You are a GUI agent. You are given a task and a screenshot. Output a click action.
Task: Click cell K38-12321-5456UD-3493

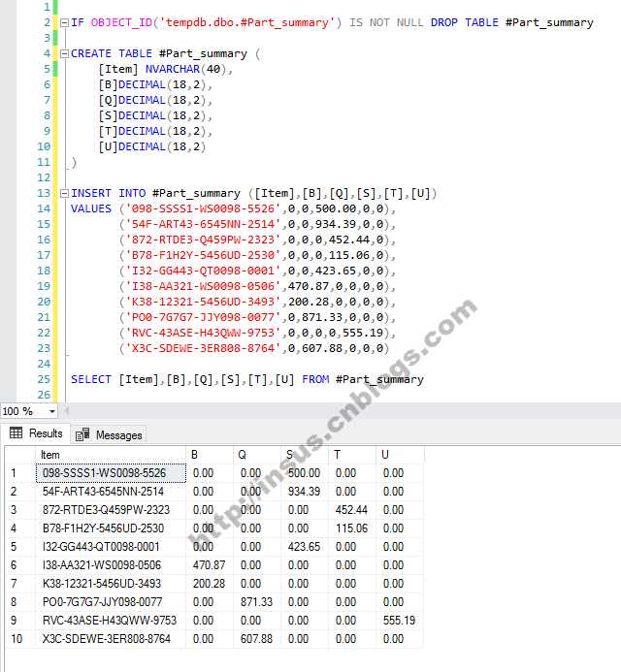[111, 584]
